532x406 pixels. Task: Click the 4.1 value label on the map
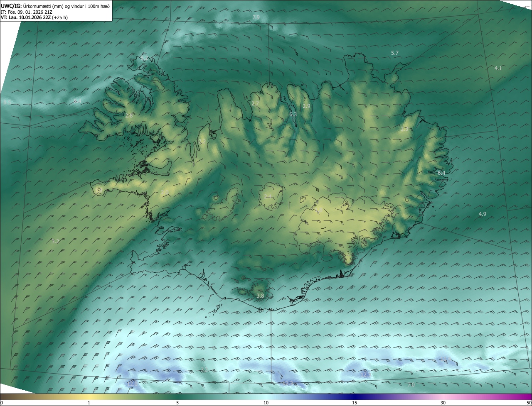pyautogui.click(x=498, y=68)
